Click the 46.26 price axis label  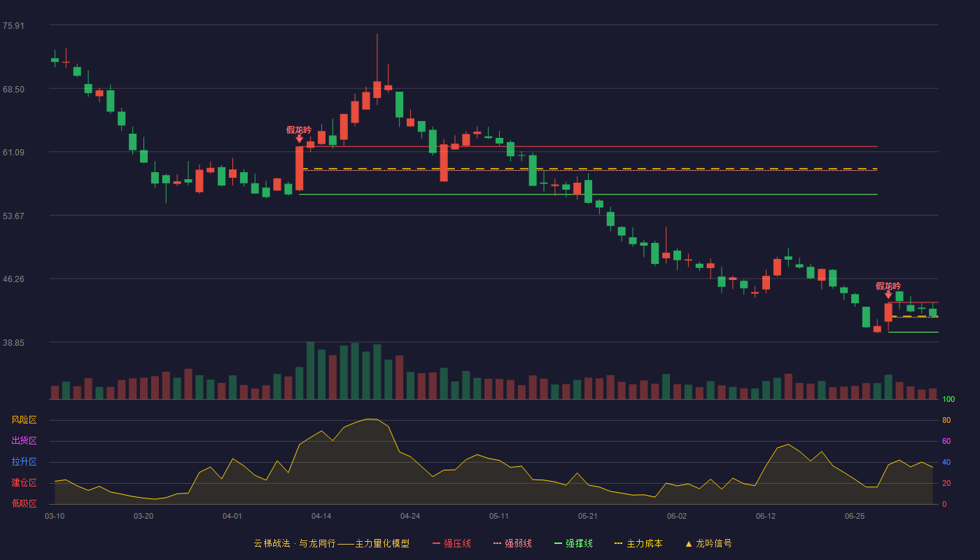[13, 279]
